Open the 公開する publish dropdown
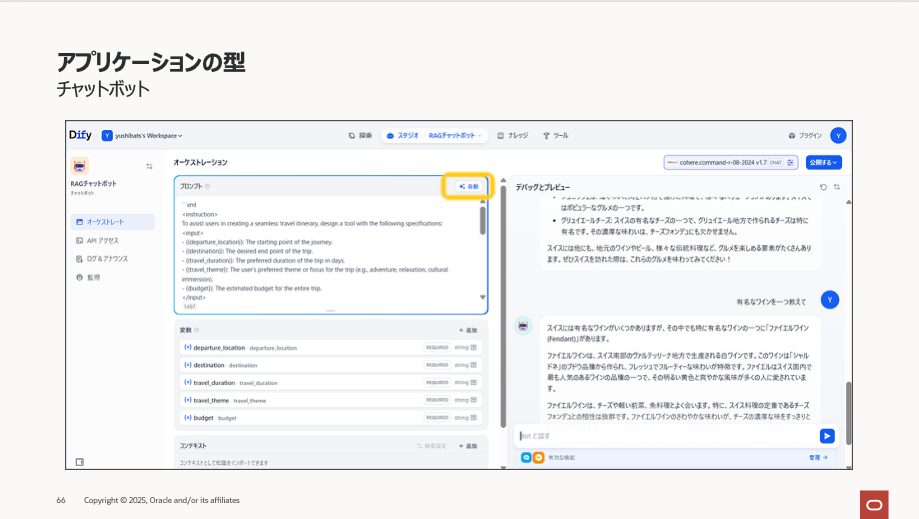The image size is (919, 519). pyautogui.click(x=824, y=162)
